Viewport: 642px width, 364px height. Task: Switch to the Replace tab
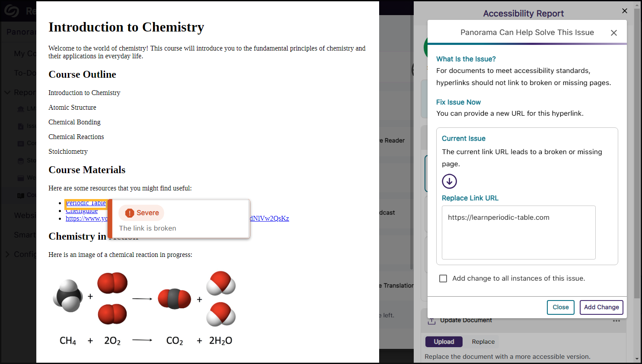[483, 342]
